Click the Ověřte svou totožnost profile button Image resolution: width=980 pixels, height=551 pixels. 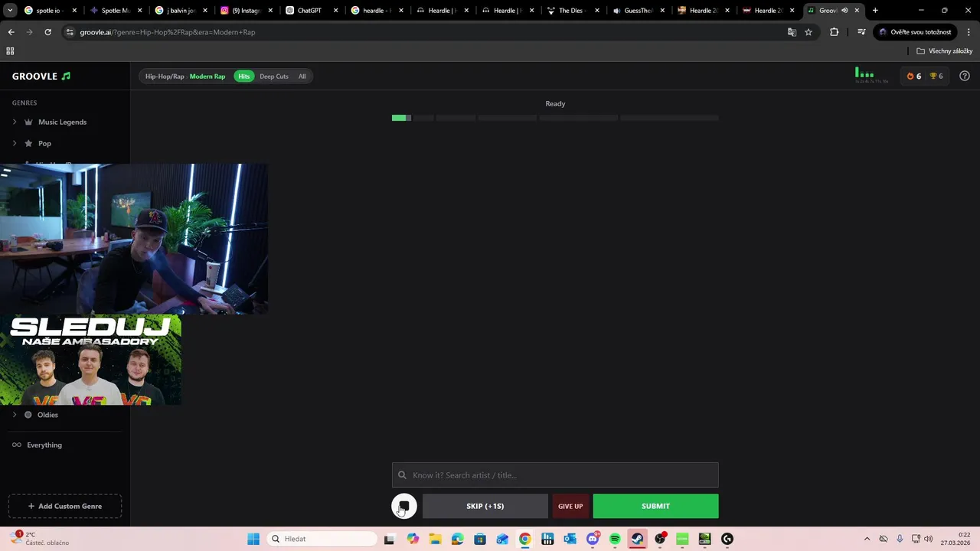[915, 32]
